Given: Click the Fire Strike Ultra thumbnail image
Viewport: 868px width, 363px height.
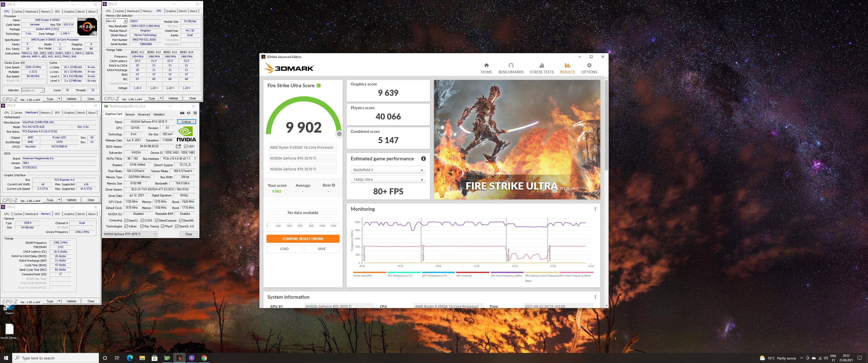Looking at the screenshot, I should coord(517,139).
